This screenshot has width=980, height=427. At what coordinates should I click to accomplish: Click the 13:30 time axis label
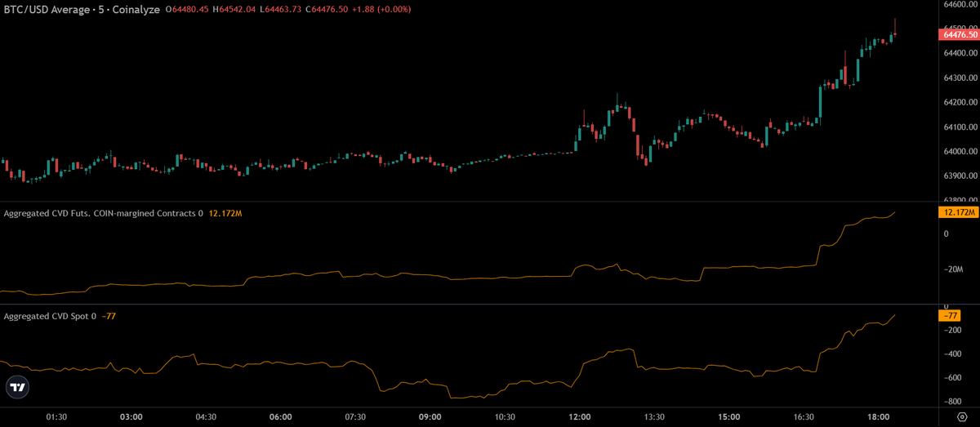point(654,416)
